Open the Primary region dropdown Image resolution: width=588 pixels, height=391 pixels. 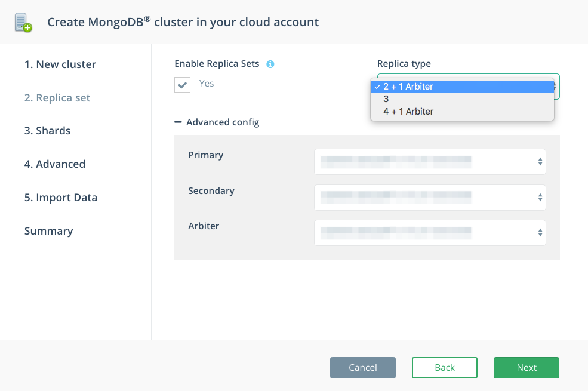[x=430, y=162]
